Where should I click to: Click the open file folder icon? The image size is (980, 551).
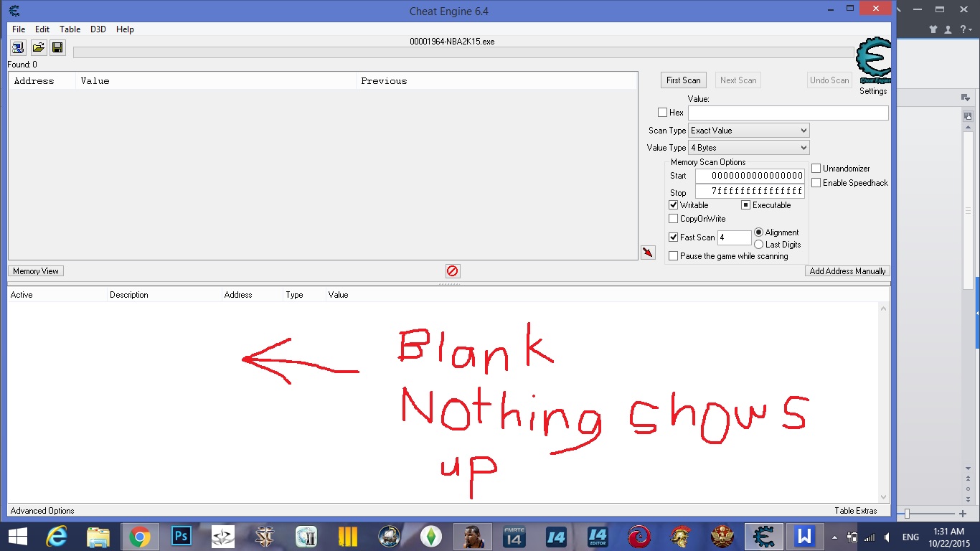click(38, 48)
